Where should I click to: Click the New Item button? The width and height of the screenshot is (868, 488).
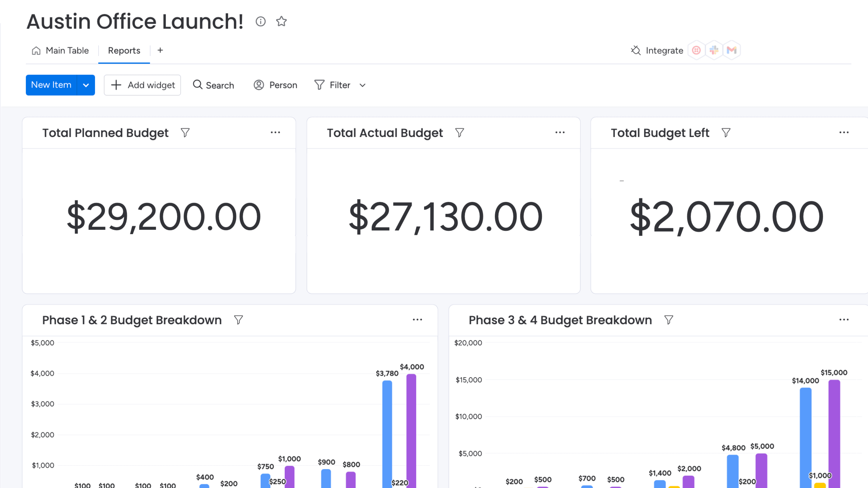(51, 85)
